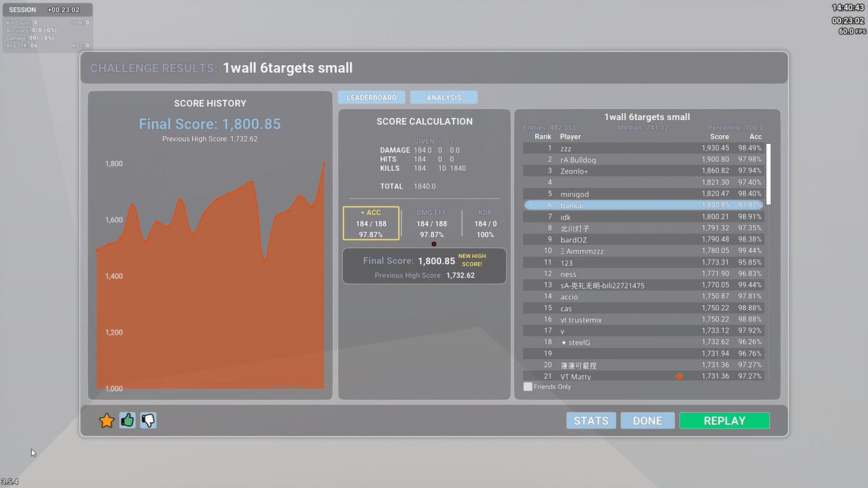This screenshot has height=488, width=868.
Task: Select leaderboard row for miniqod
Action: click(x=643, y=194)
